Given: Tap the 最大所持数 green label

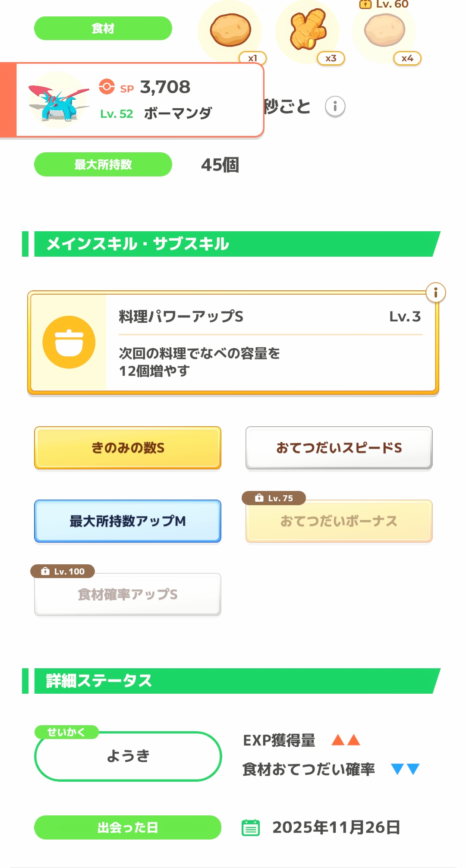Looking at the screenshot, I should 103,164.
